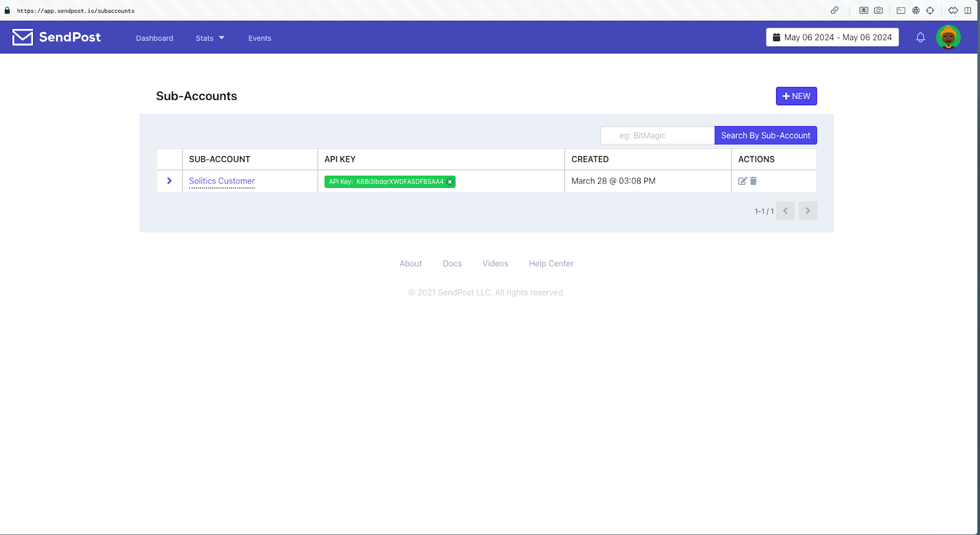Image resolution: width=980 pixels, height=535 pixels.
Task: Click the camera snapshot icon in browser toolbar
Action: click(x=878, y=10)
